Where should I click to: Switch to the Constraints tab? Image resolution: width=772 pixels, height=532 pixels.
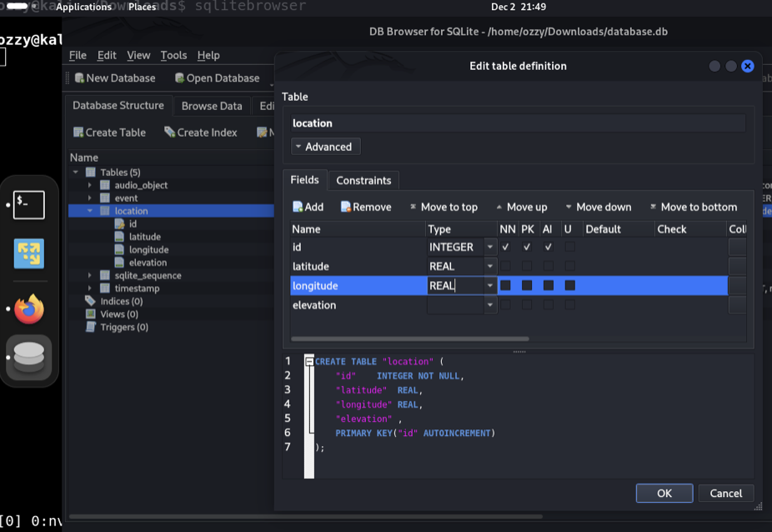coord(363,180)
